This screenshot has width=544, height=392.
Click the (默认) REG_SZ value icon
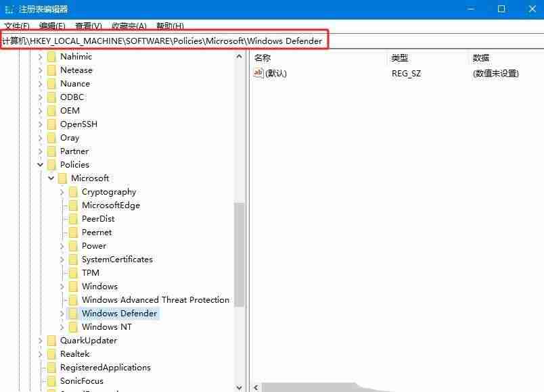click(x=259, y=73)
